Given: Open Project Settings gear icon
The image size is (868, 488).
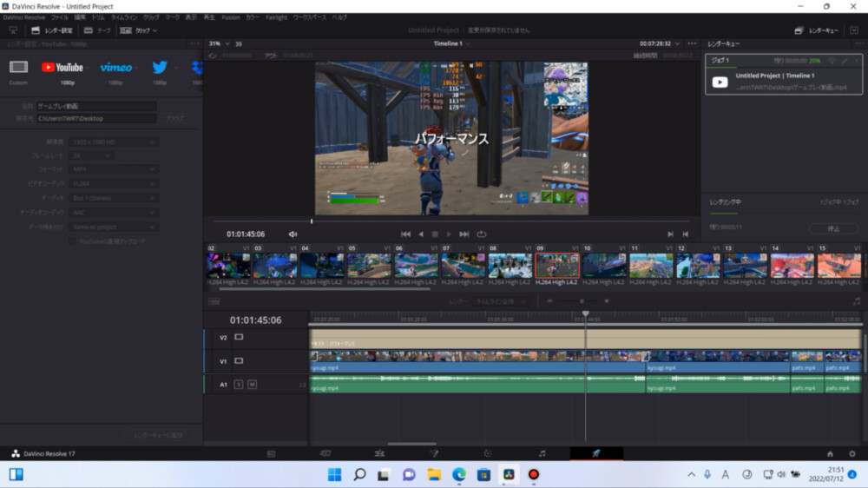Looking at the screenshot, I should click(x=852, y=453).
